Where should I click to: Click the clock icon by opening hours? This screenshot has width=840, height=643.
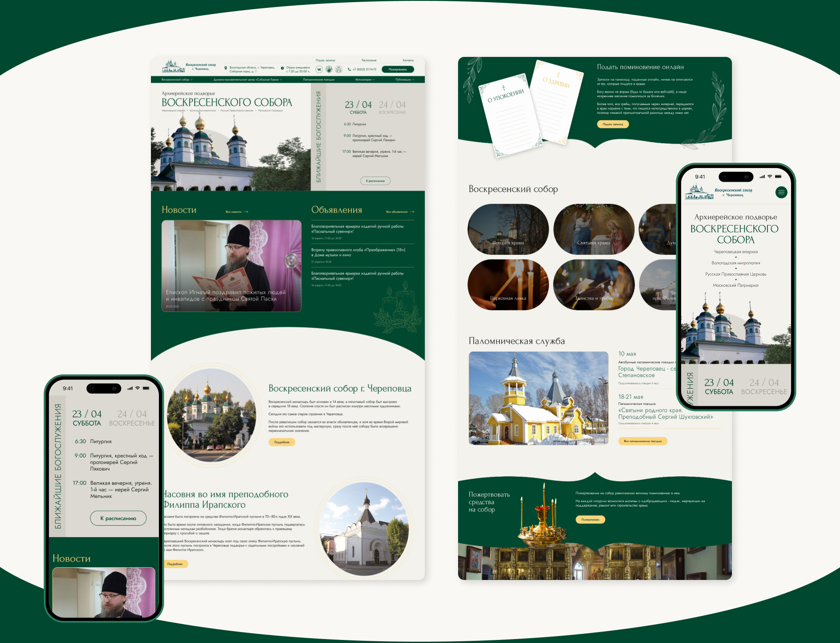click(x=282, y=68)
